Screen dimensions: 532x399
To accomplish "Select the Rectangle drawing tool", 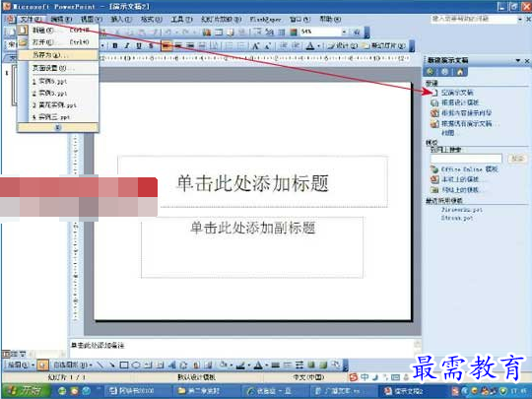I will (x=124, y=366).
